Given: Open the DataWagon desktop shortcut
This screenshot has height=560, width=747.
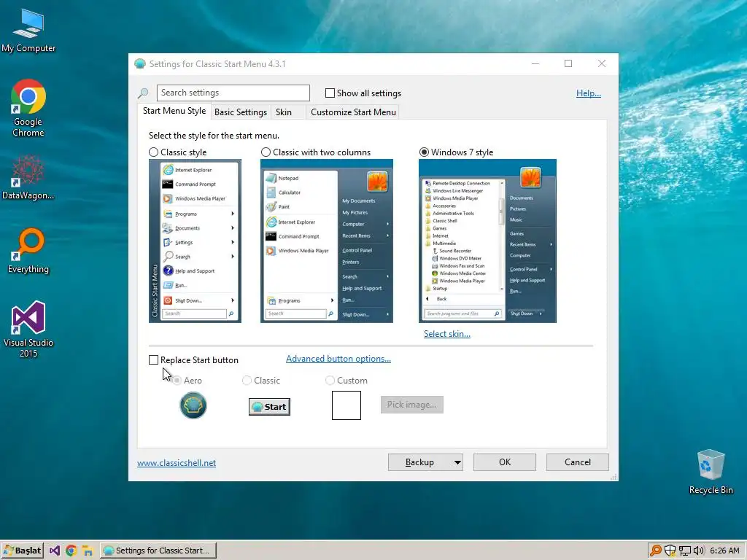Looking at the screenshot, I should tap(28, 178).
